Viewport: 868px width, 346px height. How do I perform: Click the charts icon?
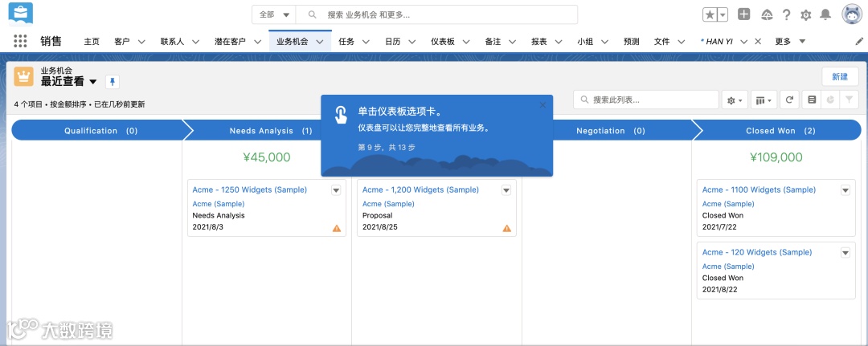(x=830, y=100)
